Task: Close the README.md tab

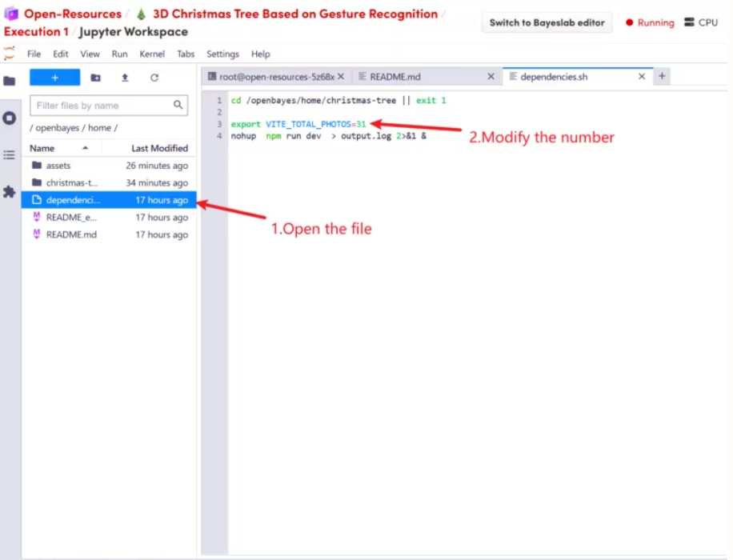Action: [x=491, y=77]
